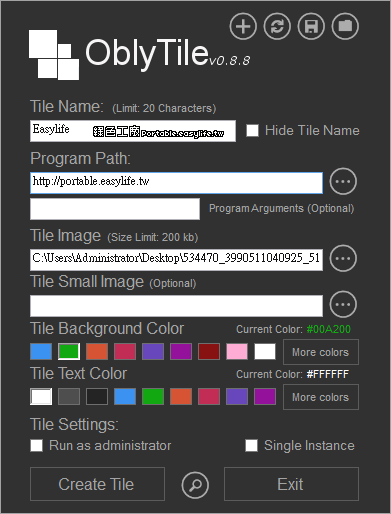Select dark red tile background color swatch

pos(209,352)
